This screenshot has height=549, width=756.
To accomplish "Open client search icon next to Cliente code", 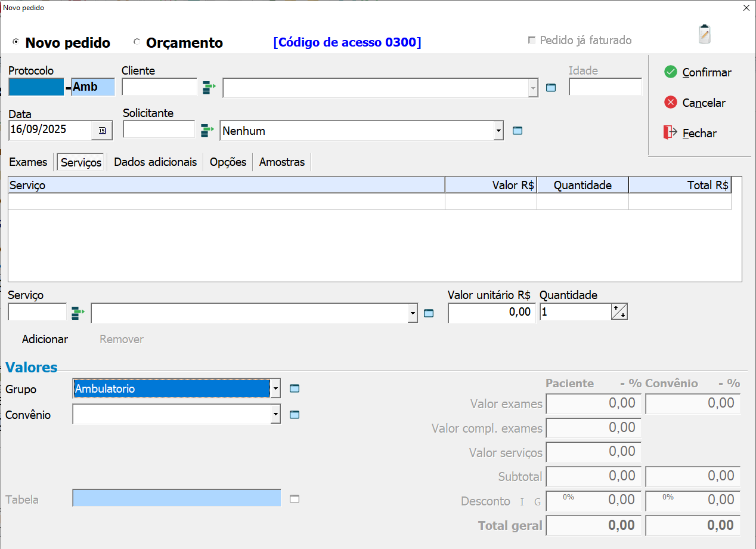I will (209, 88).
